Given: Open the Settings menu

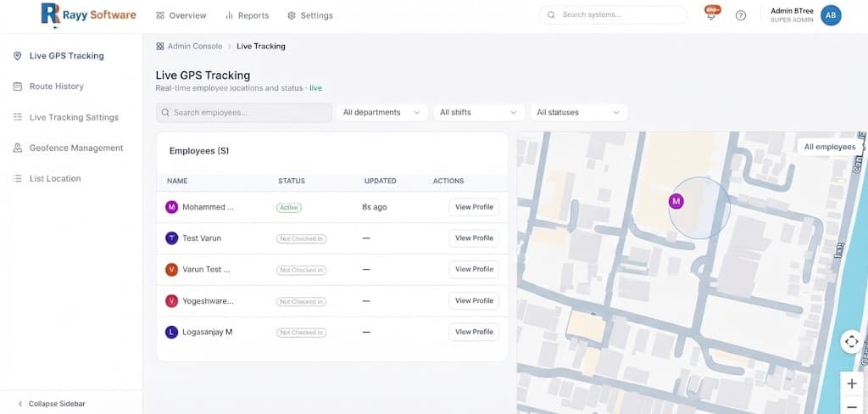Looking at the screenshot, I should (310, 15).
